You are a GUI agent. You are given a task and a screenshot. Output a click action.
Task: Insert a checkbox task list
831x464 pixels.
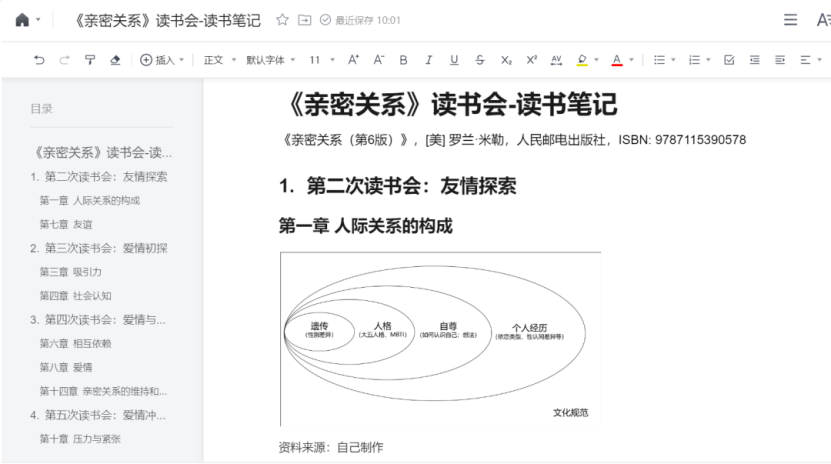click(728, 60)
